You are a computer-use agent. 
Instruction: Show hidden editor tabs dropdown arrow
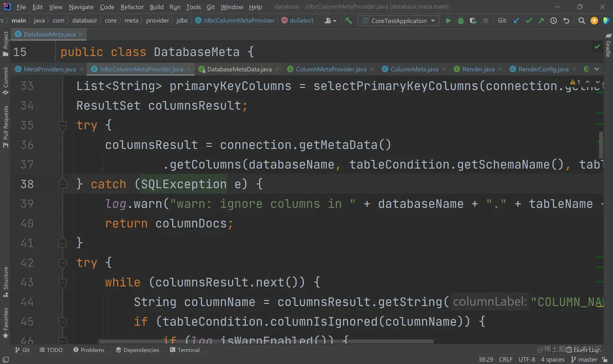point(597,69)
